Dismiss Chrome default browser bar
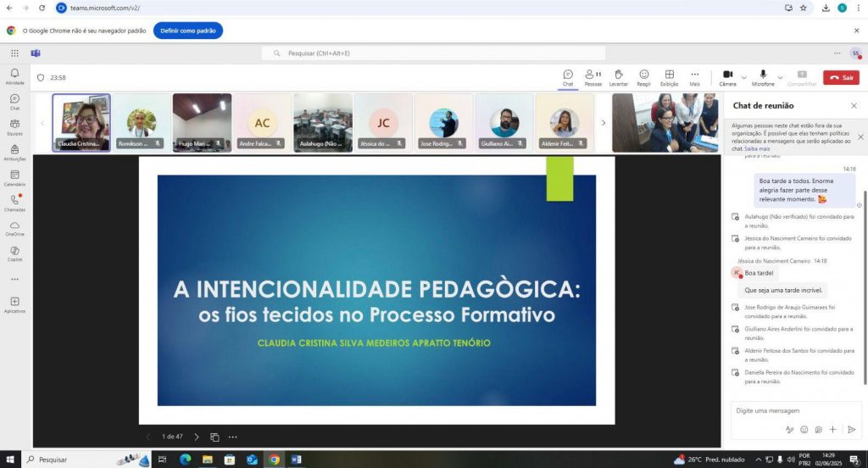868x468 pixels. tap(856, 31)
